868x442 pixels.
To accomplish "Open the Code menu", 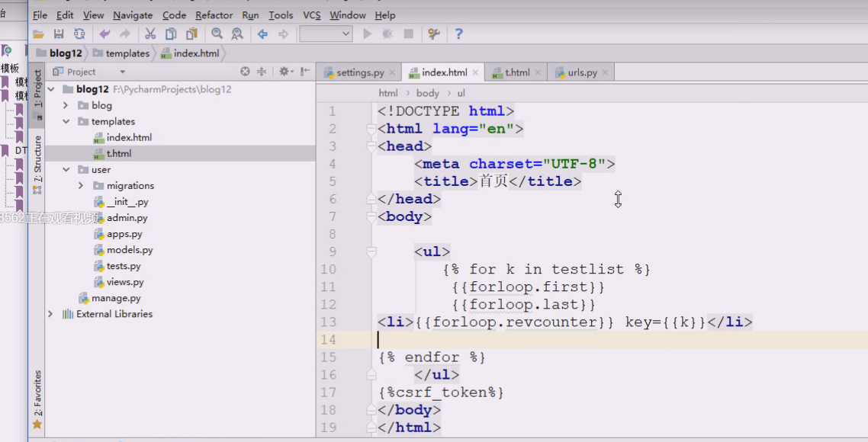I will coord(174,15).
